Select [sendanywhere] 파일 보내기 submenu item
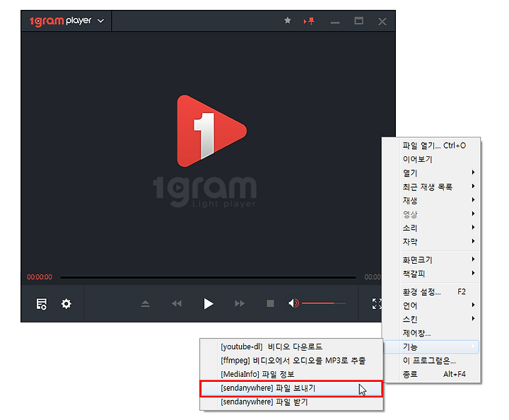 291,388
